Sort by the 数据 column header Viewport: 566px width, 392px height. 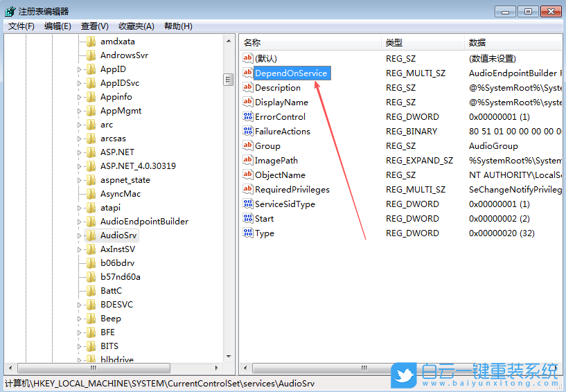513,42
